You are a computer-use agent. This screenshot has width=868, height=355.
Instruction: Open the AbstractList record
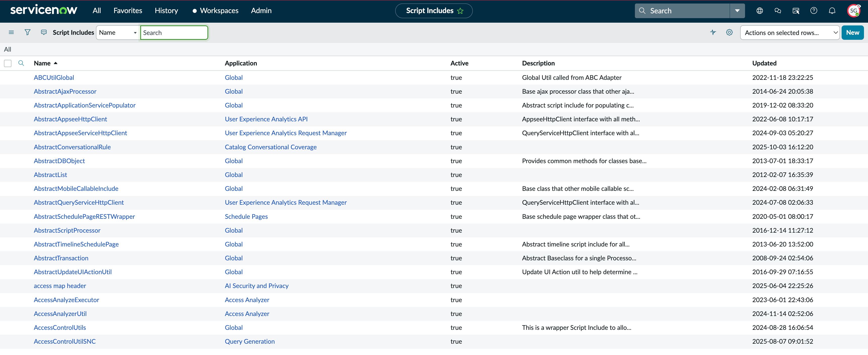tap(50, 175)
